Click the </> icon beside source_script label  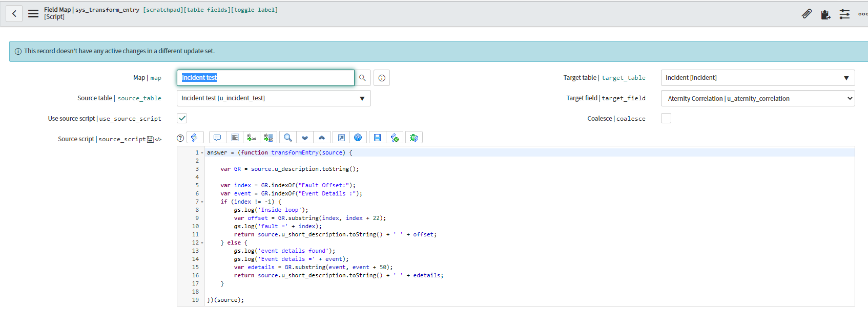[158, 139]
